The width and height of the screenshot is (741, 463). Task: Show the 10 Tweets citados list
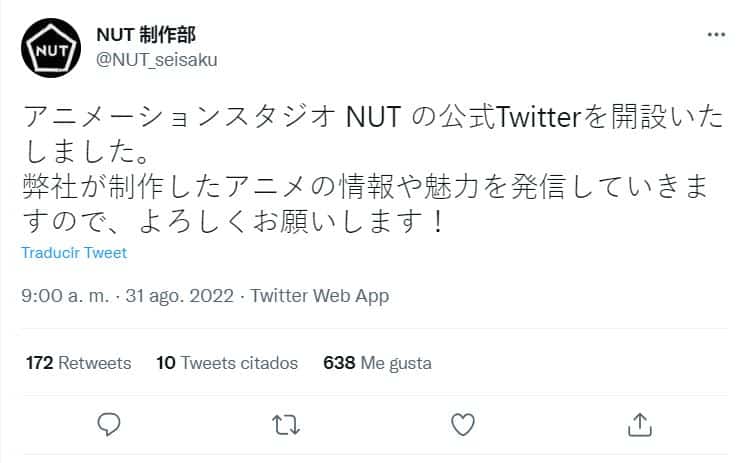(227, 363)
